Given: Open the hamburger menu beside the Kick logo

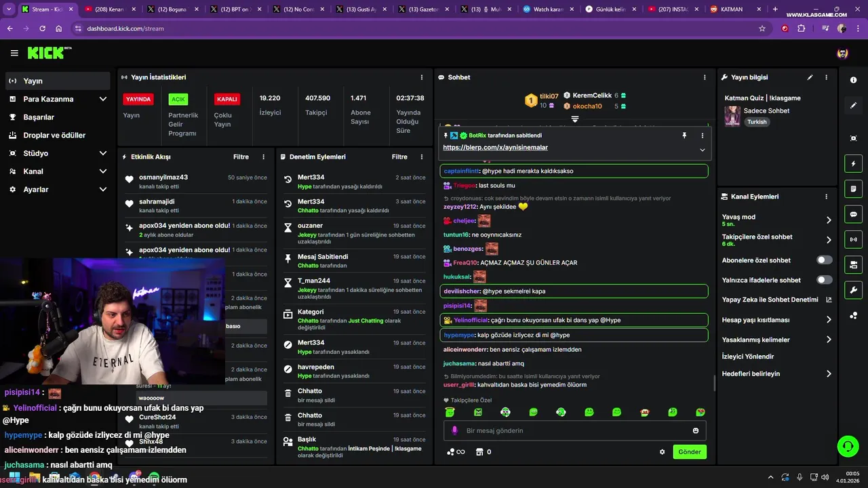Looking at the screenshot, I should [x=14, y=53].
